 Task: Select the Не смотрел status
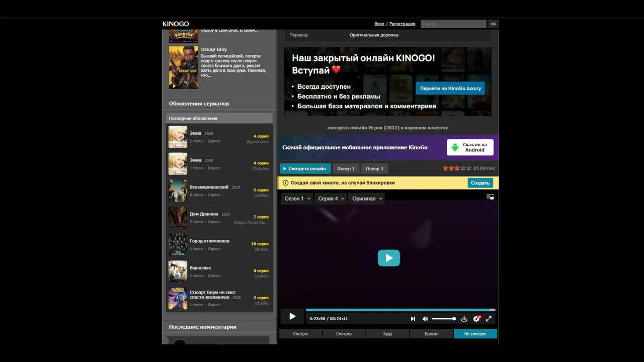coord(475,334)
